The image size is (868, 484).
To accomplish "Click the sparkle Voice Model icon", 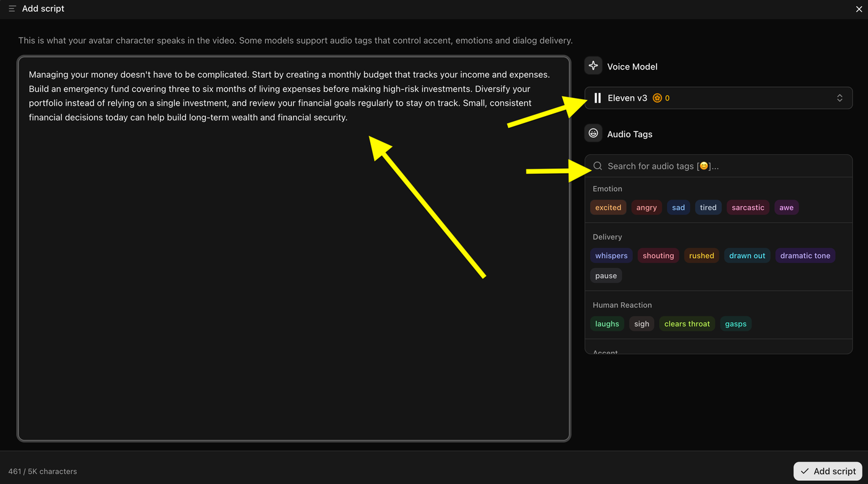I will pos(593,66).
